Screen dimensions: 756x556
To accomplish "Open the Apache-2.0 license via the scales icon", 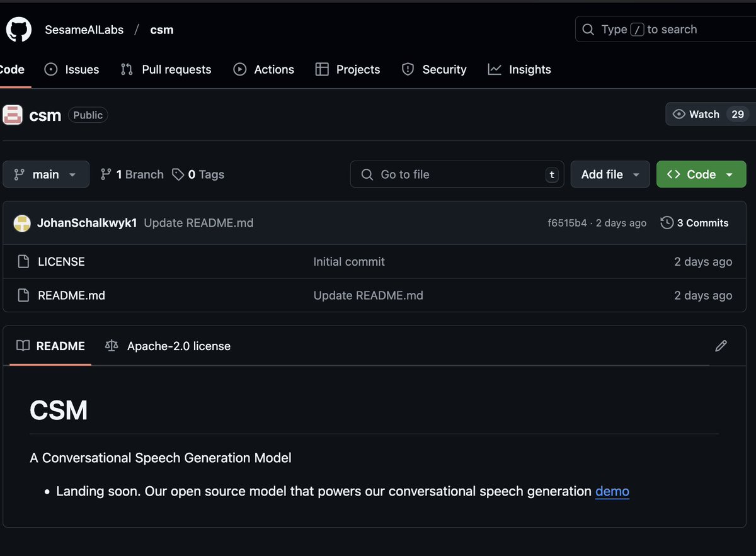I will click(111, 346).
